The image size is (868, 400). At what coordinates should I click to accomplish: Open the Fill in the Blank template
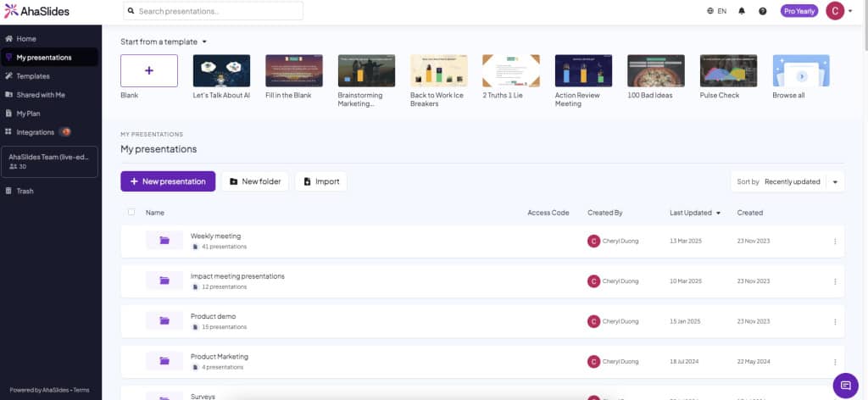tap(294, 71)
